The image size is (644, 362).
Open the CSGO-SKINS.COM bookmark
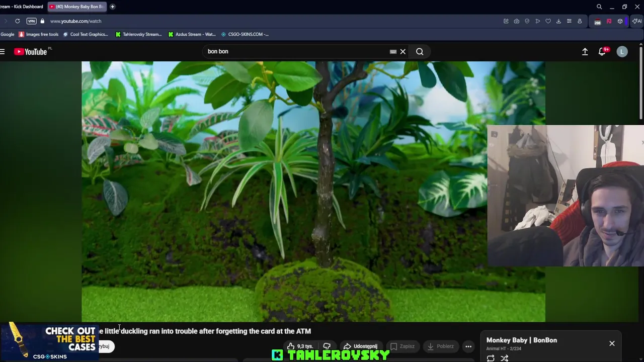[245, 34]
